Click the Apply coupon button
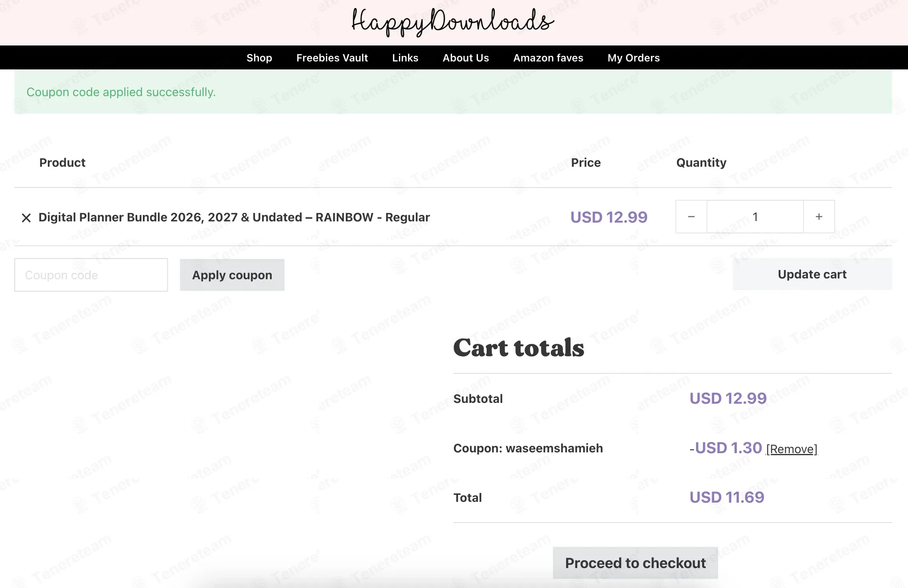 [232, 275]
